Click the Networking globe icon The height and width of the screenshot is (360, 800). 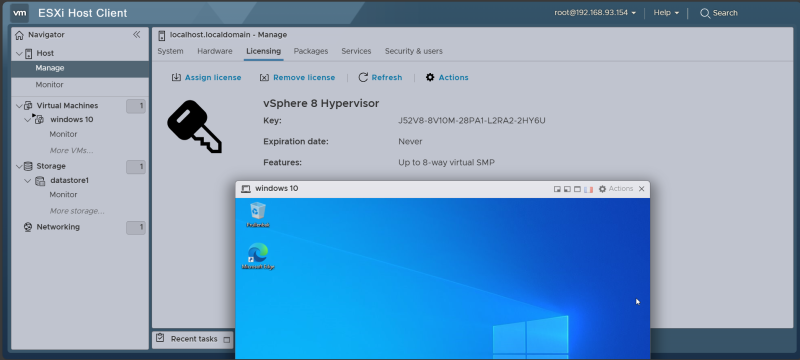pos(29,227)
